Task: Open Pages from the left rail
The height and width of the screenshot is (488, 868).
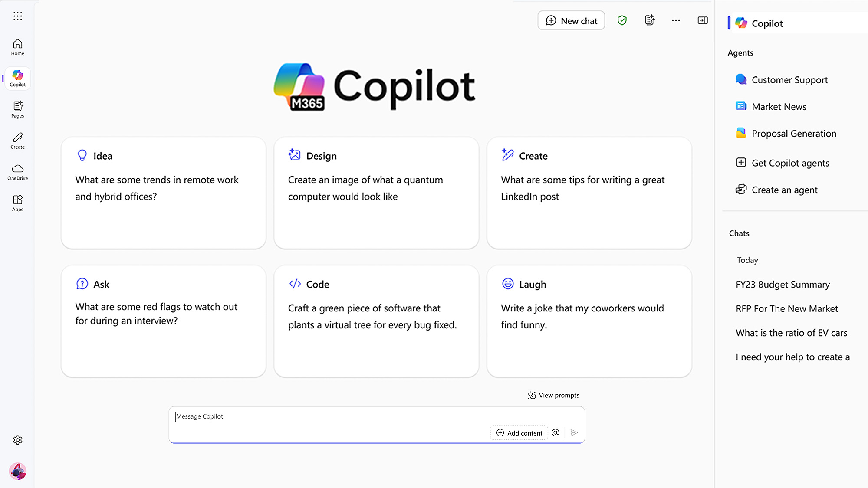Action: [17, 109]
